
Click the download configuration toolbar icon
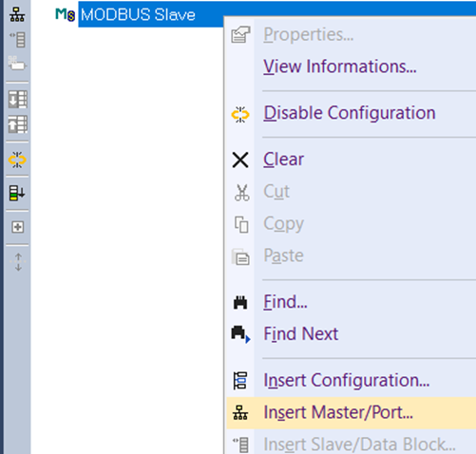[x=17, y=193]
